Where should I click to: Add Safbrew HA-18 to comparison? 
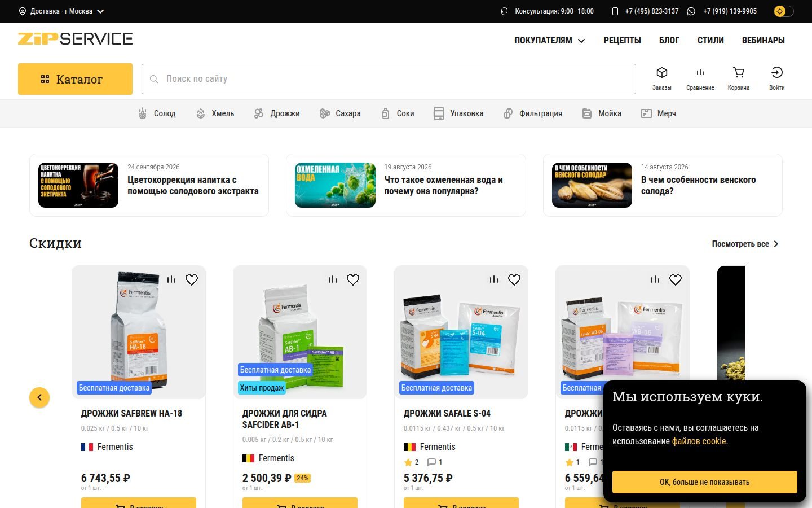(x=171, y=279)
